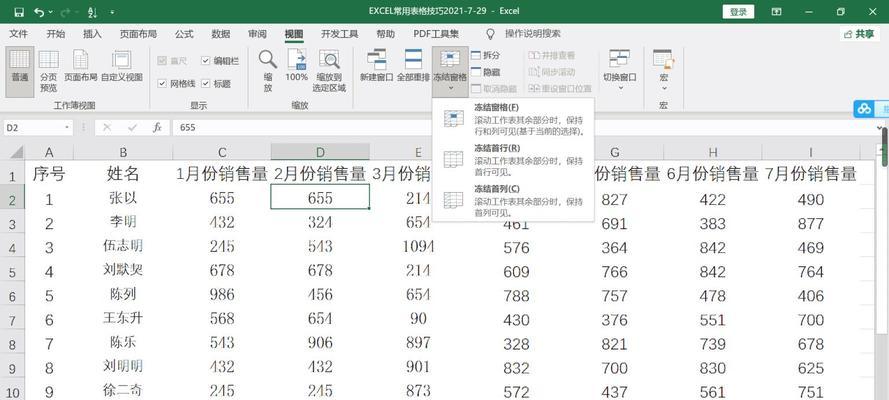This screenshot has width=889, height=400.
Task: Click 缩放到选定区域 zoom to selection
Action: pyautogui.click(x=329, y=70)
